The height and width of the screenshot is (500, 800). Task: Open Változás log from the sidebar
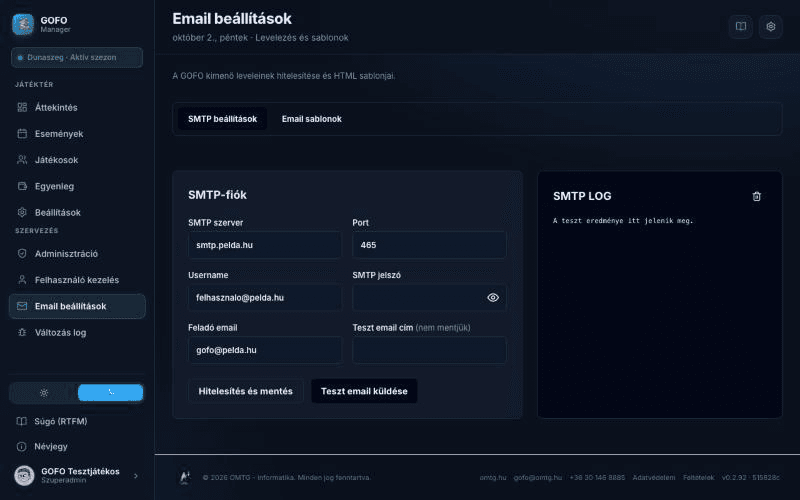click(x=77, y=332)
